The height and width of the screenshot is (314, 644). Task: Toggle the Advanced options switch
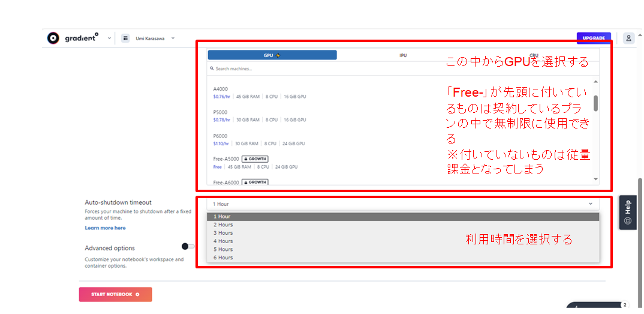point(188,246)
